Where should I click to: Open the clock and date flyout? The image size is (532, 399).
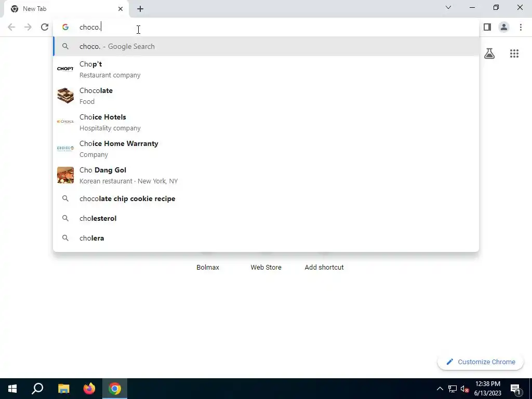coord(487,389)
